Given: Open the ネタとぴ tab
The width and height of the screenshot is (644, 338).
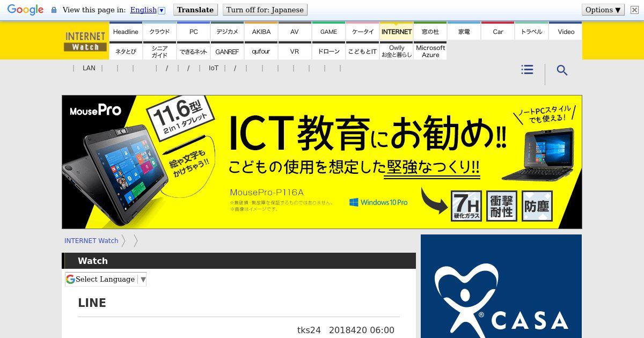Looking at the screenshot, I should (126, 51).
